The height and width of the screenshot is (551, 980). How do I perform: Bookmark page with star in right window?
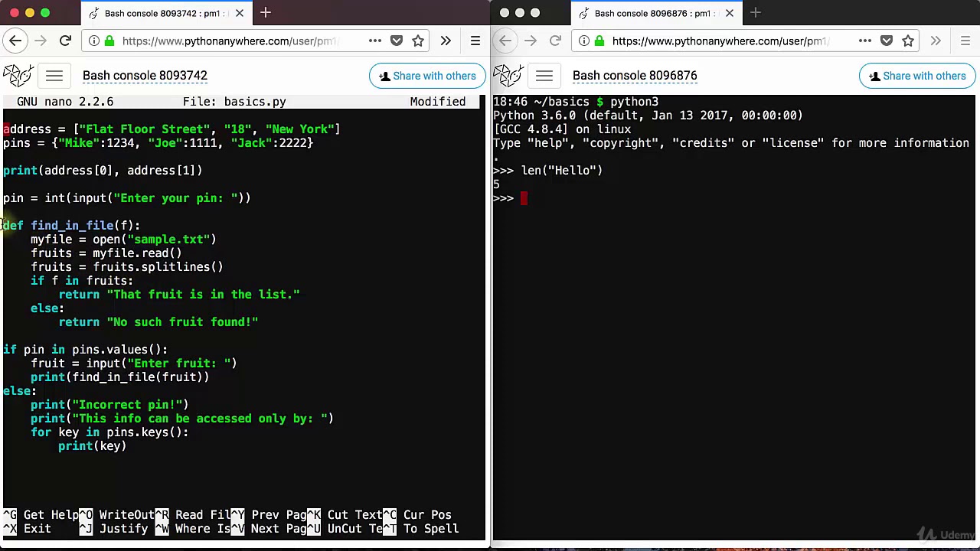click(908, 41)
